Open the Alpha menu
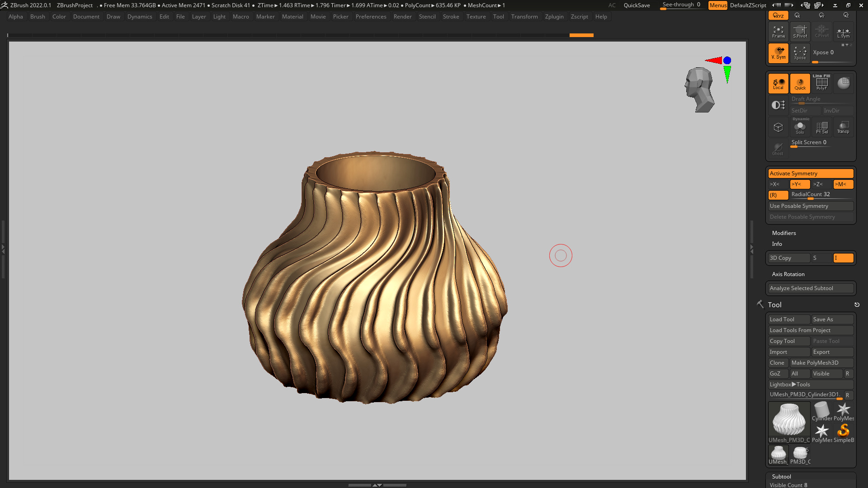 tap(16, 17)
